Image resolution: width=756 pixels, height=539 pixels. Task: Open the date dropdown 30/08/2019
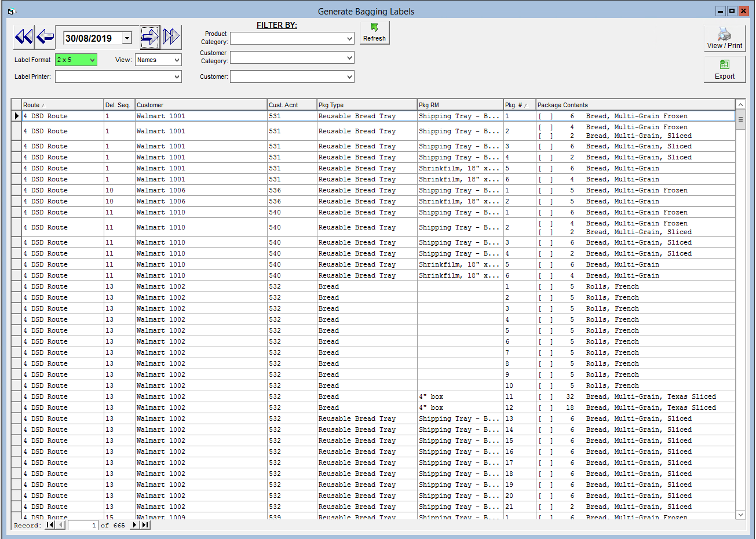(127, 38)
